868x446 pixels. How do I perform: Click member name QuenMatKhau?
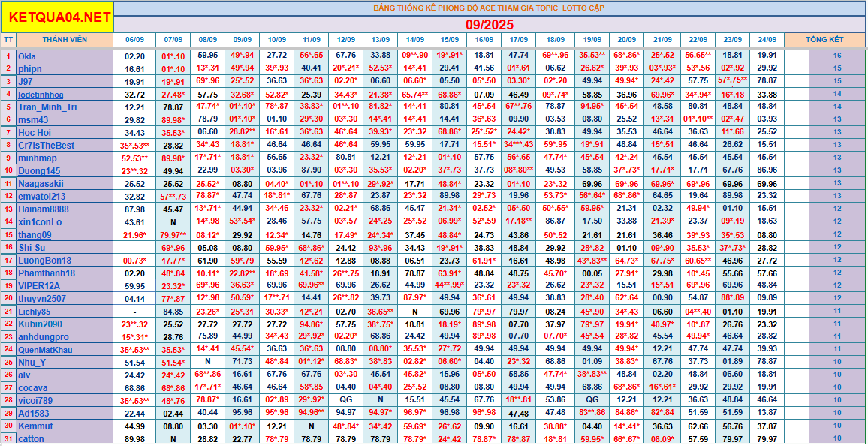click(45, 349)
